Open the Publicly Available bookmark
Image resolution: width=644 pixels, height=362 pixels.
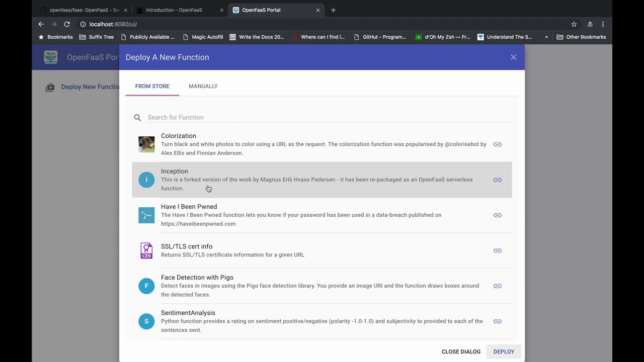147,37
